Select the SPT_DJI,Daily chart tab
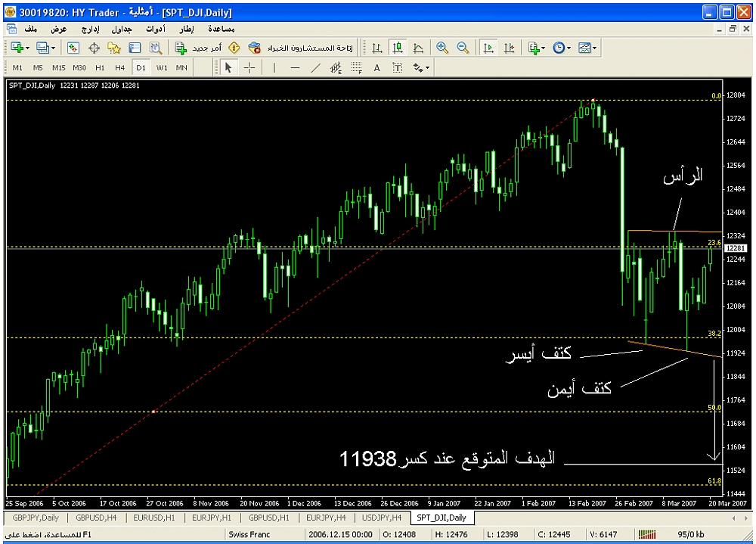756x544 pixels. (x=442, y=518)
